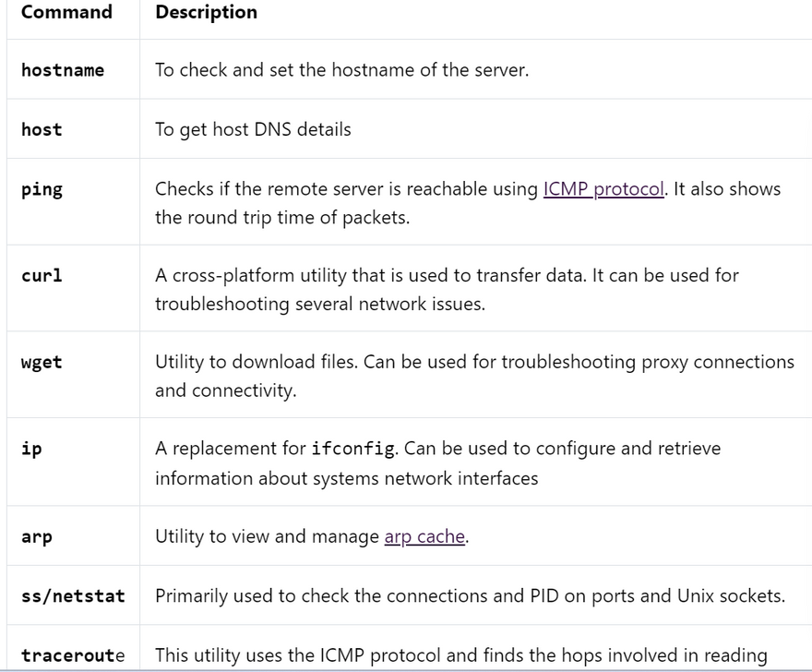Viewport: 812px width, 672px height.
Task: Click the traceroute command name
Action: coord(73,656)
